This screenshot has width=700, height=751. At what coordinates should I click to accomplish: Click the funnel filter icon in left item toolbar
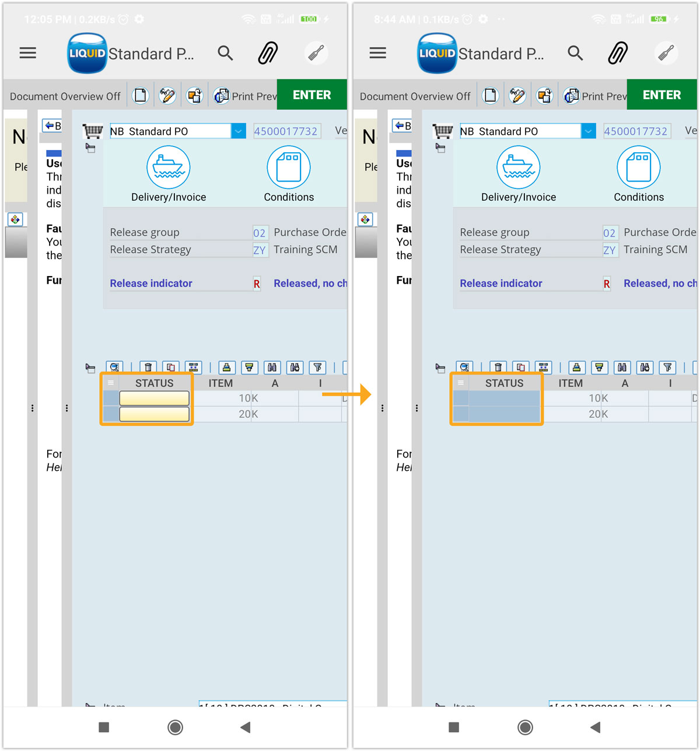click(317, 367)
